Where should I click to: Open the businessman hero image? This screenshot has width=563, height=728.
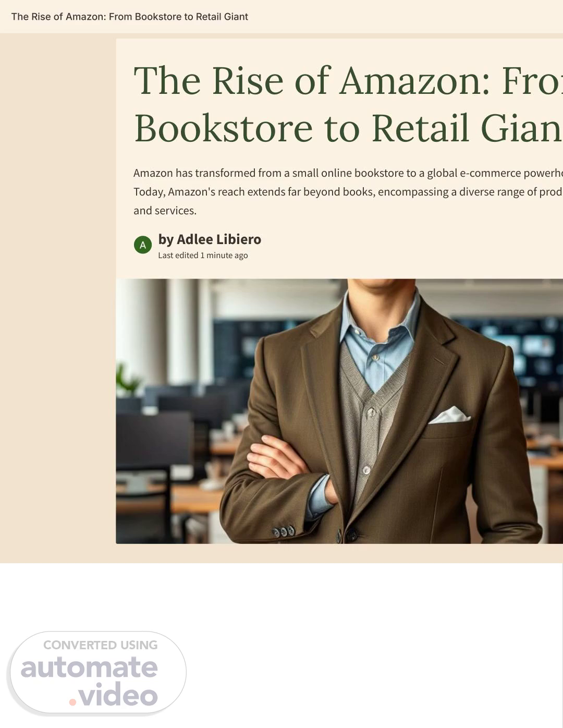(x=339, y=411)
